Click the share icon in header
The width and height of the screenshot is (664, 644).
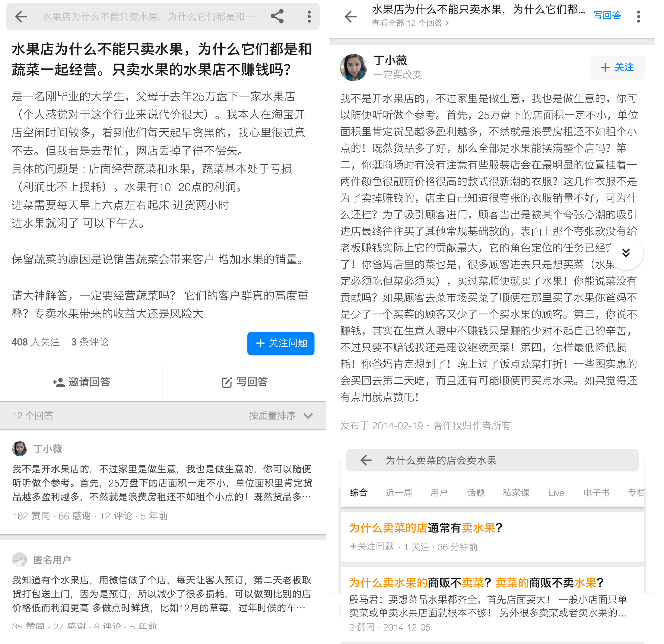tap(277, 17)
